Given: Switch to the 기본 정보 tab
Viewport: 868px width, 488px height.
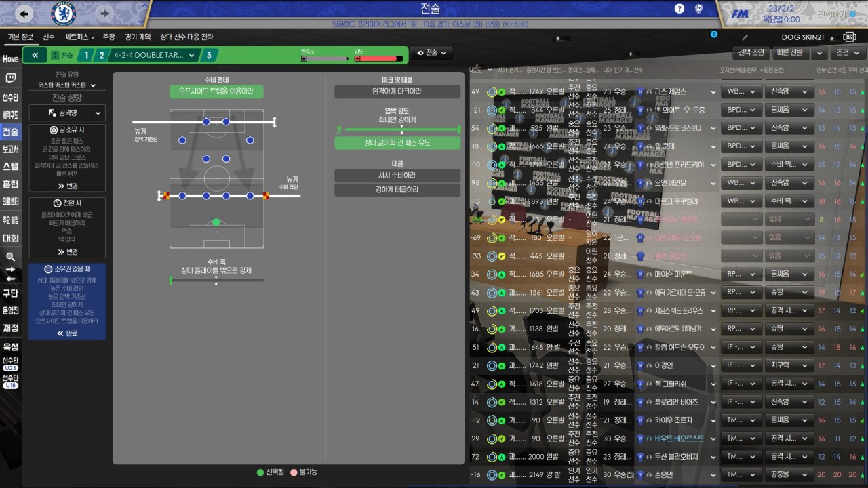Looking at the screenshot, I should [x=20, y=37].
